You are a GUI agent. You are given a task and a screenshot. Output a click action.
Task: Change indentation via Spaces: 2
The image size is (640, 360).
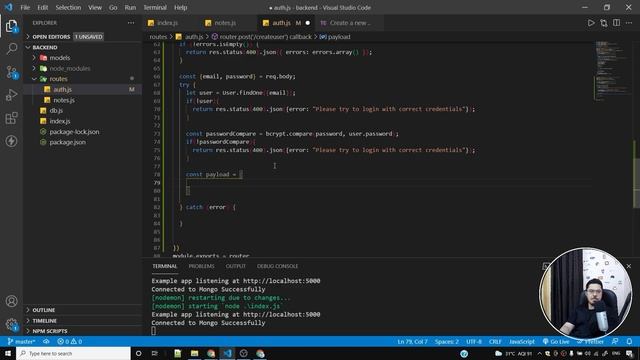[447, 342]
